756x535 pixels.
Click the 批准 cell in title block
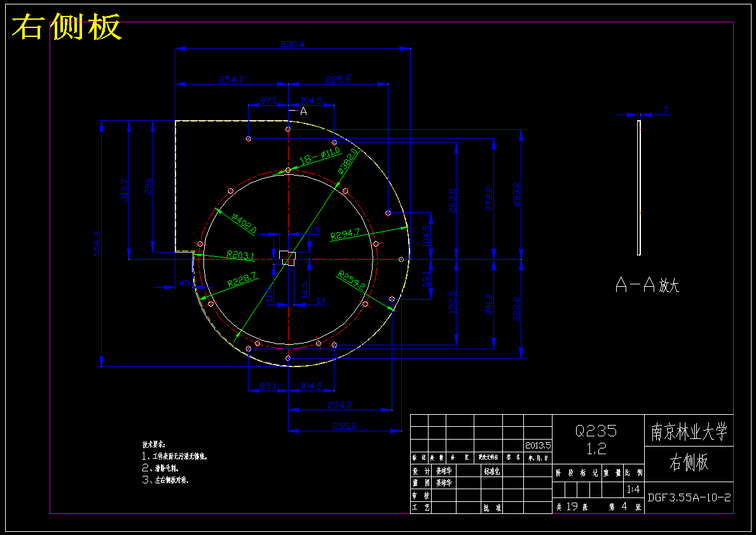[491, 508]
